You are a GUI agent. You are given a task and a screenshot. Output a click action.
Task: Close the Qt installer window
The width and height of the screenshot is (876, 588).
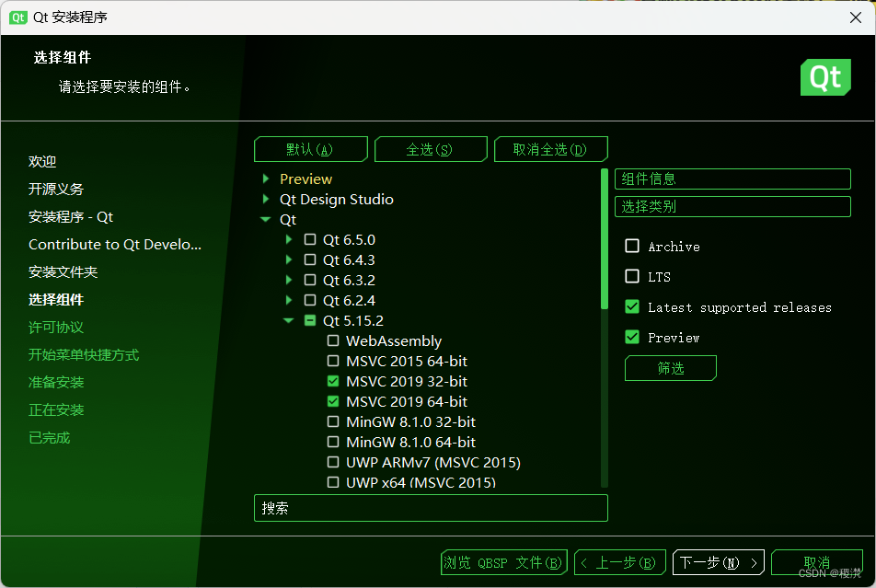856,17
